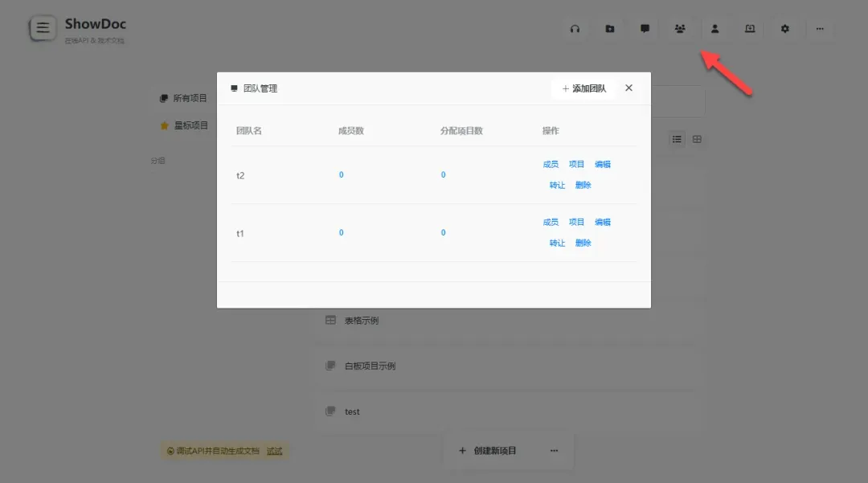Click 编辑 link for team t1
Image resolution: width=868 pixels, height=483 pixels.
click(603, 222)
